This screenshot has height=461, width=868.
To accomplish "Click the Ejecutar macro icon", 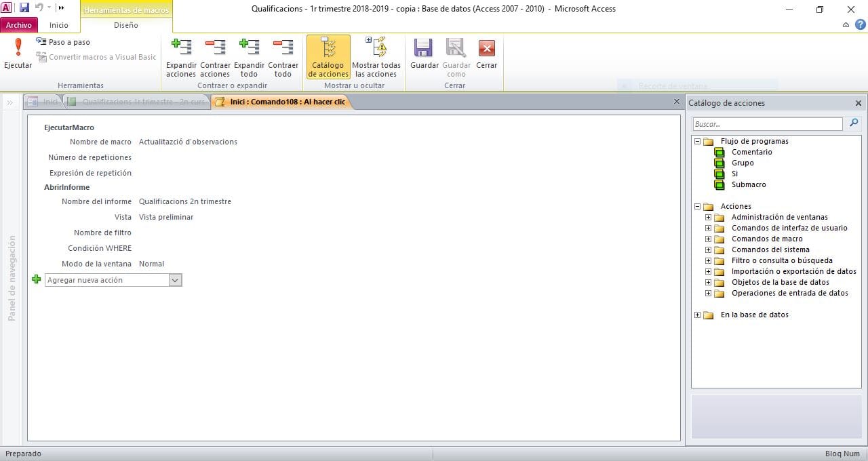I will tap(18, 49).
